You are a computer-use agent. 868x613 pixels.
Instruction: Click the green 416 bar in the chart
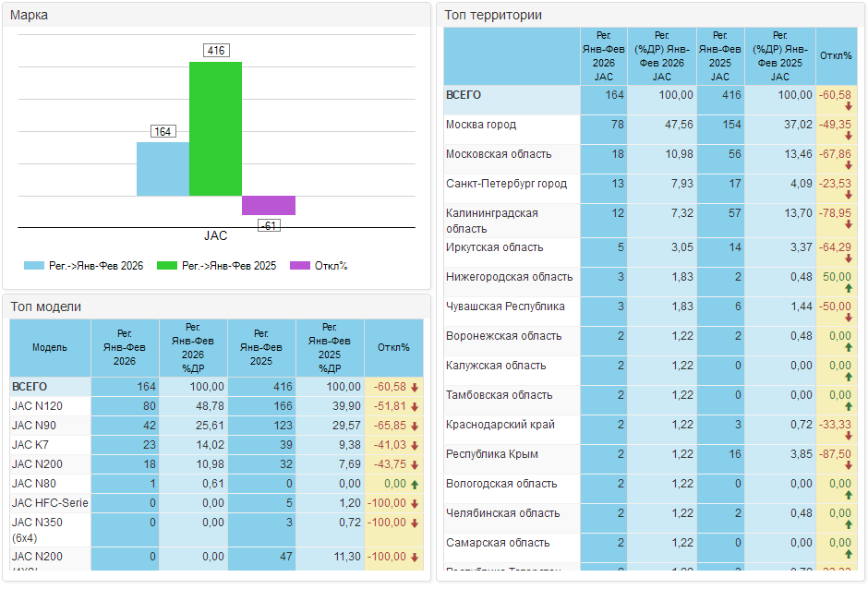coord(216,128)
